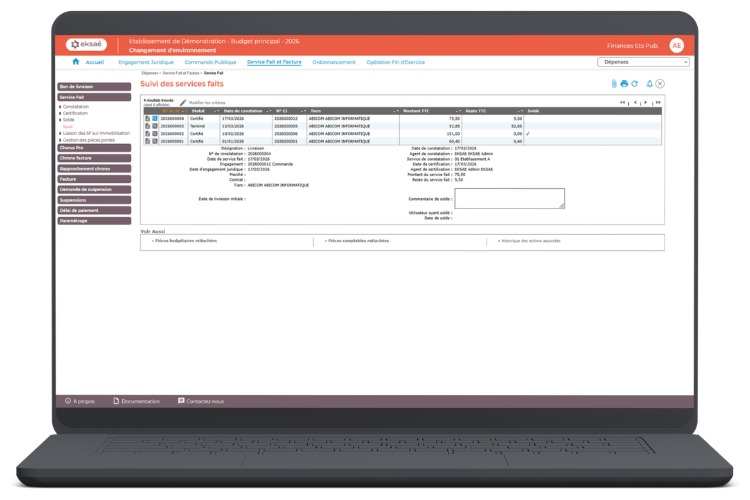Switch to the Ordonnancement menu
The height and width of the screenshot is (500, 750).
pyautogui.click(x=333, y=62)
